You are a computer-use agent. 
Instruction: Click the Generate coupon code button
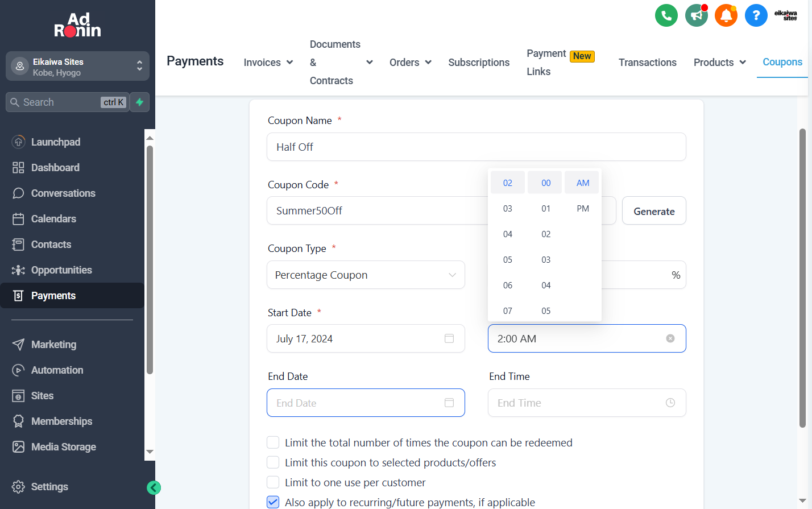(x=654, y=211)
